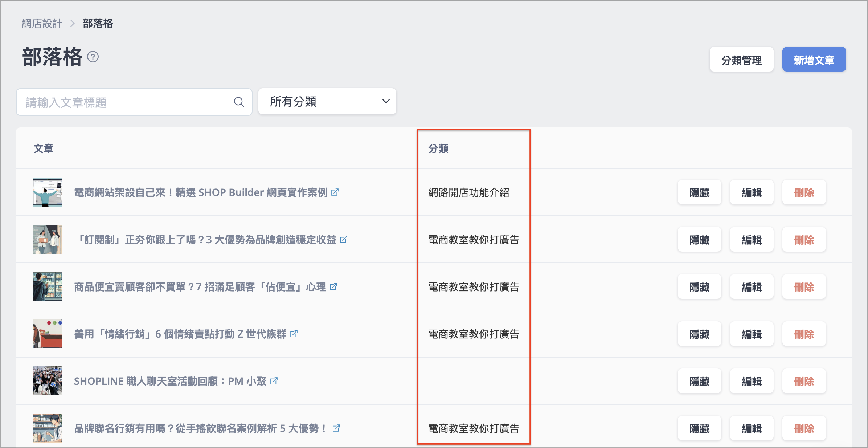868x448 pixels.
Task: Click 部落格 in the breadcrumb
Action: 98,24
